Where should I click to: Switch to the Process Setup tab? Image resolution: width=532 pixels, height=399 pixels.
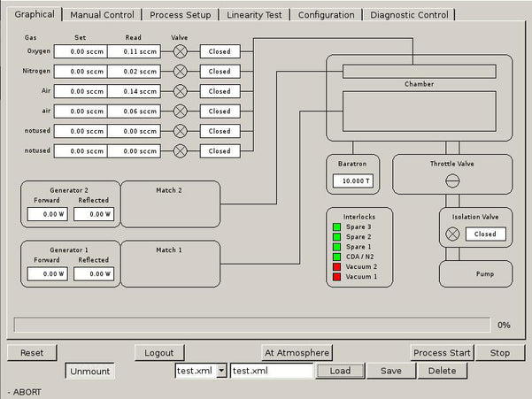[x=180, y=15]
